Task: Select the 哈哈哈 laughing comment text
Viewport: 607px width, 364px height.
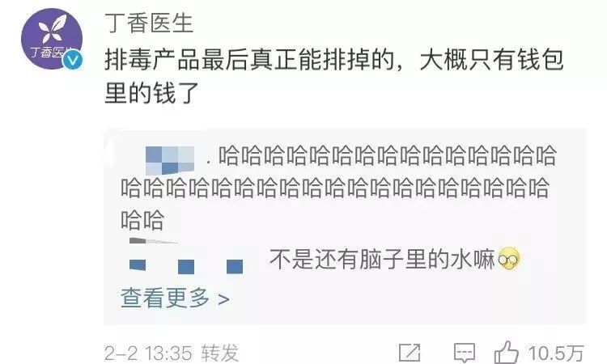Action: [x=338, y=188]
